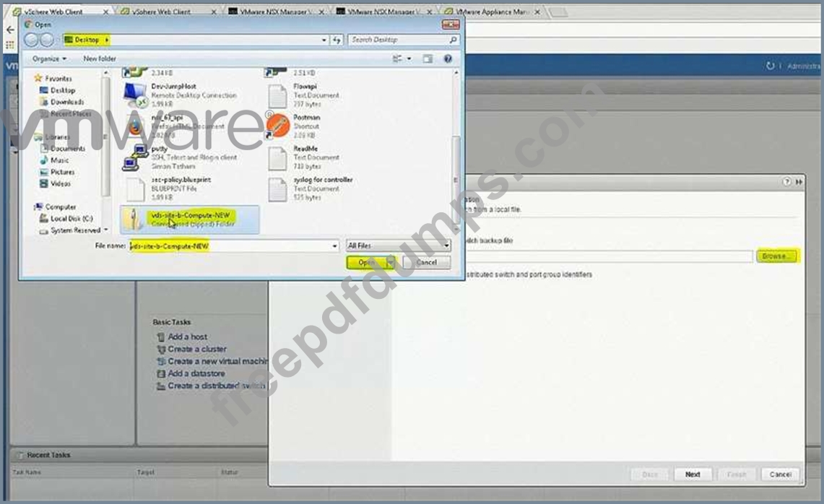
Task: Select Computer in navigation pane
Action: coord(61,207)
